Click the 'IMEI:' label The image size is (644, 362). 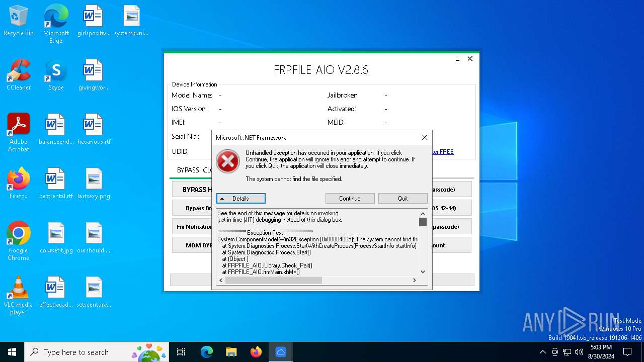pos(179,122)
